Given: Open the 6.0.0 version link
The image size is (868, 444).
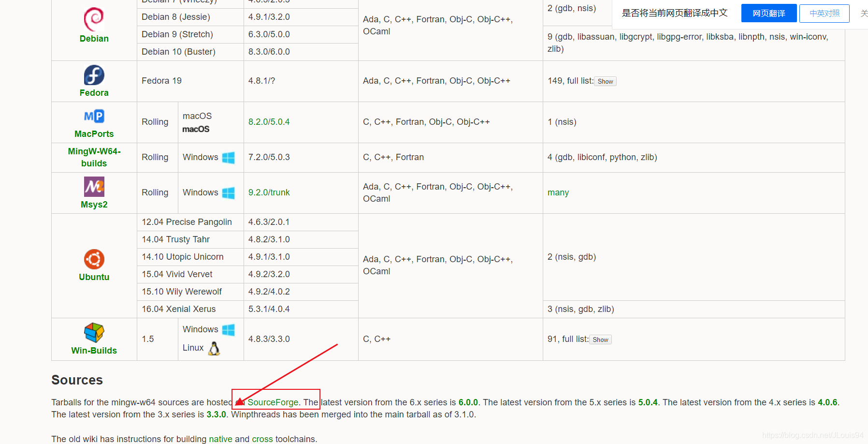Looking at the screenshot, I should click(x=468, y=402).
